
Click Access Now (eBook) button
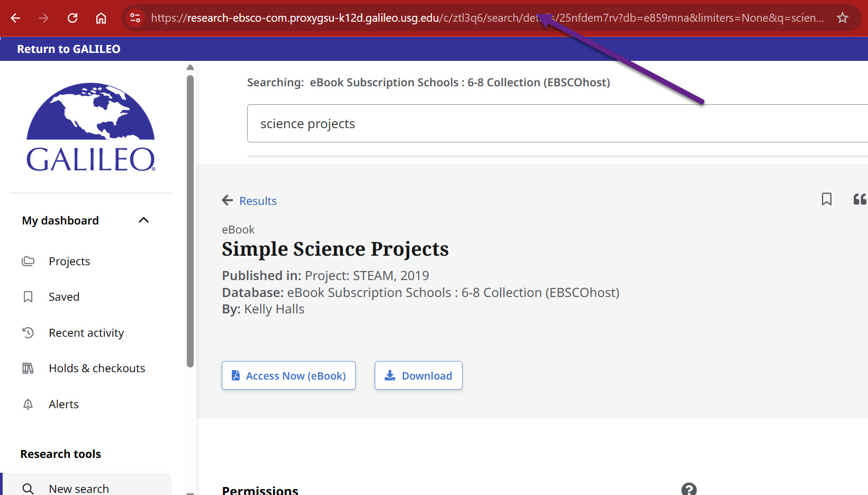point(288,375)
